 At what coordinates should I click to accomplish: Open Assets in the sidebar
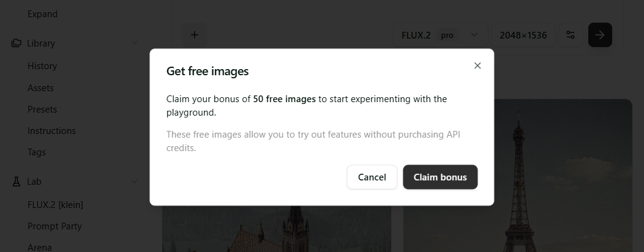[40, 88]
